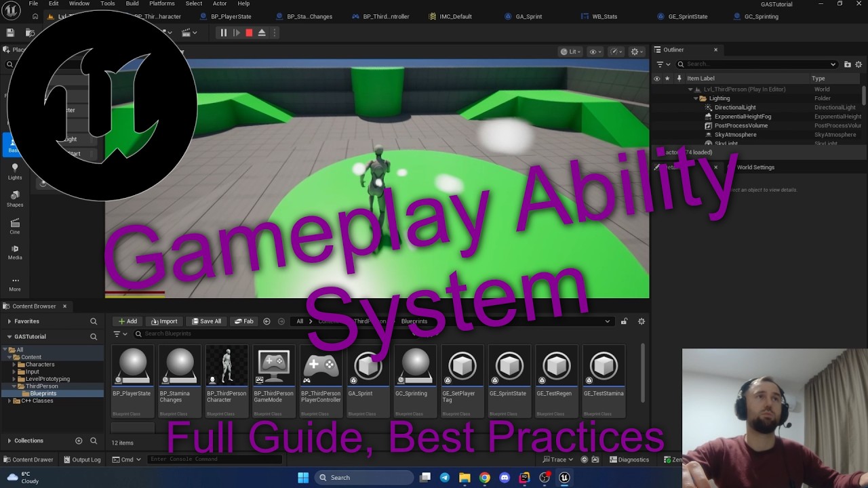Click the Save All button

pyautogui.click(x=206, y=321)
